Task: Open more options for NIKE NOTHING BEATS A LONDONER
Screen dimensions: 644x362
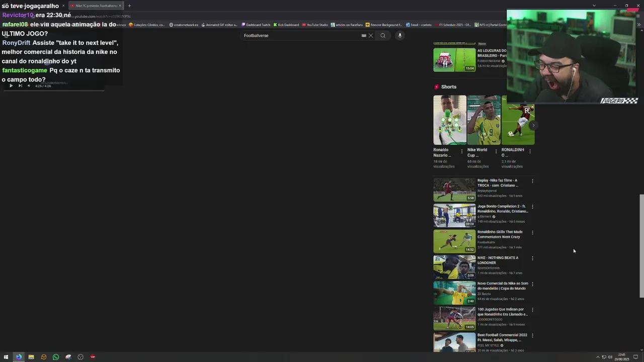Action: click(532, 258)
